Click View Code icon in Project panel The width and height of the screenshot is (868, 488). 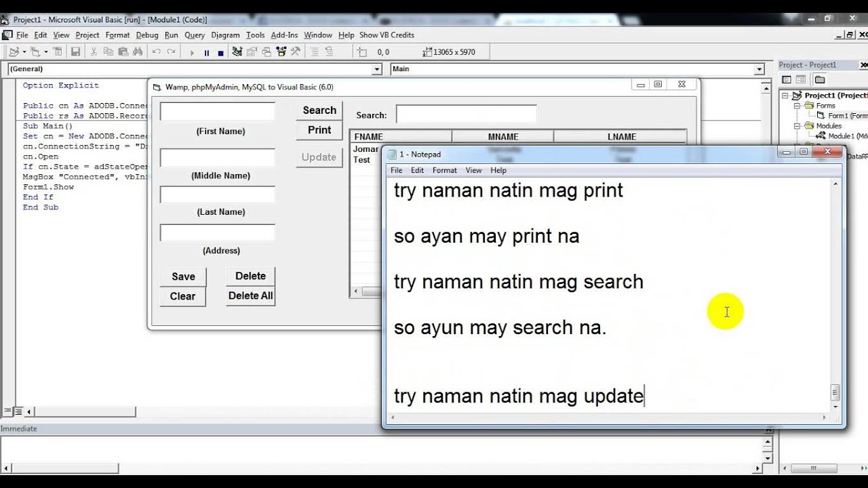click(x=787, y=79)
